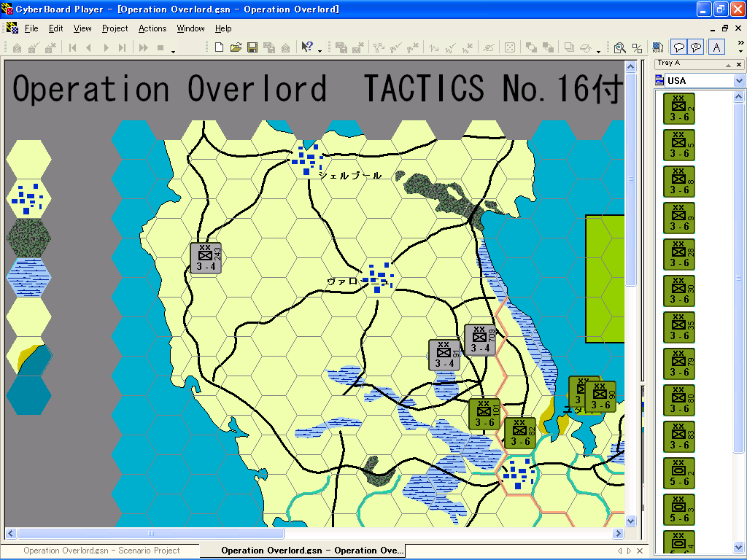Stop the move playback
747x560 pixels.
[x=160, y=47]
